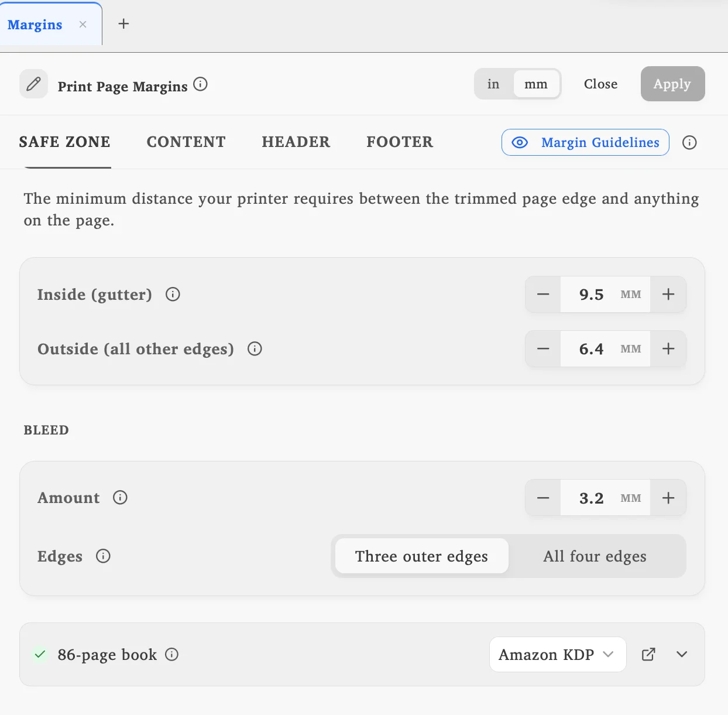Click the Outside 6.4 value field
This screenshot has width=728, height=715.
tap(605, 348)
